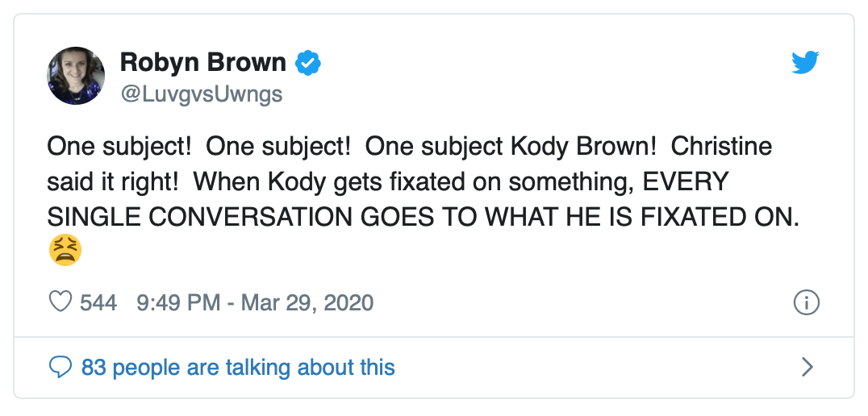The height and width of the screenshot is (416, 868).
Task: Open the 9:49 PM - Mar 29, 2020 timestamp
Action: 255,302
